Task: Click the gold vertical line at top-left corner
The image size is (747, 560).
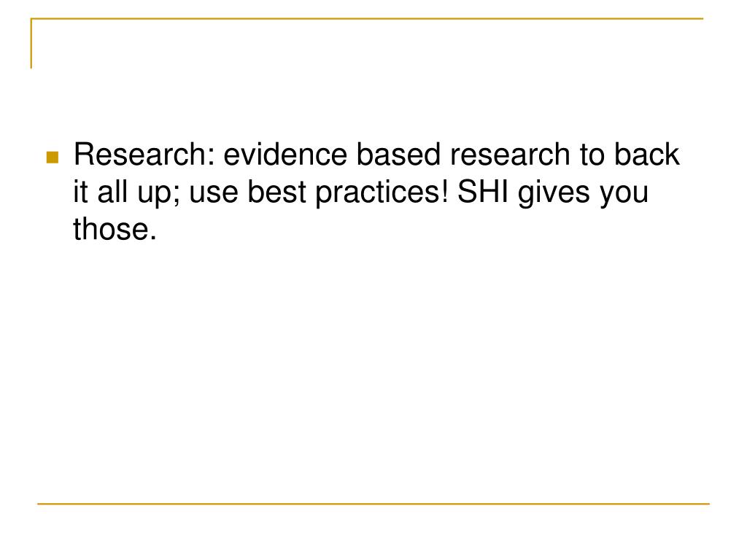Action: pos(31,43)
